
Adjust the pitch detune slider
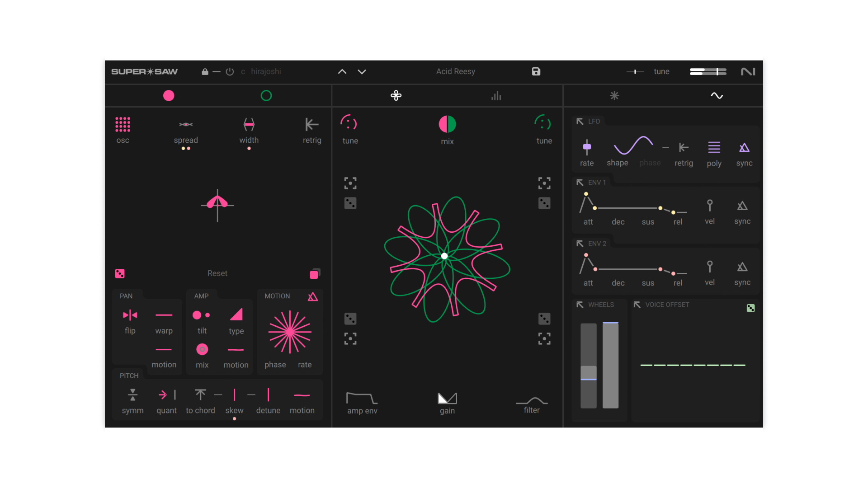pos(269,395)
